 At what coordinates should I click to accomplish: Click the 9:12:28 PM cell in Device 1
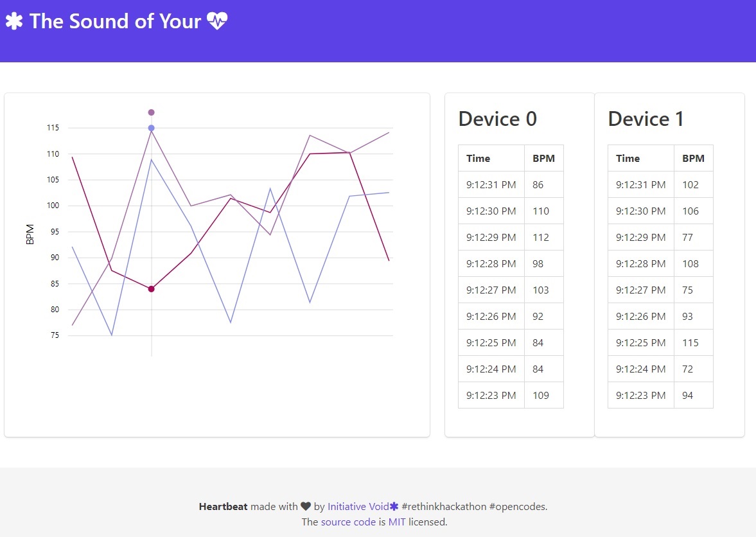pos(641,263)
